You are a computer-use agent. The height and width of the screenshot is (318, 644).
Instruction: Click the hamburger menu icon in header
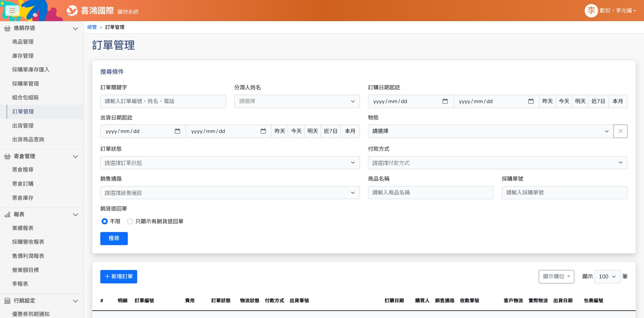12,10
